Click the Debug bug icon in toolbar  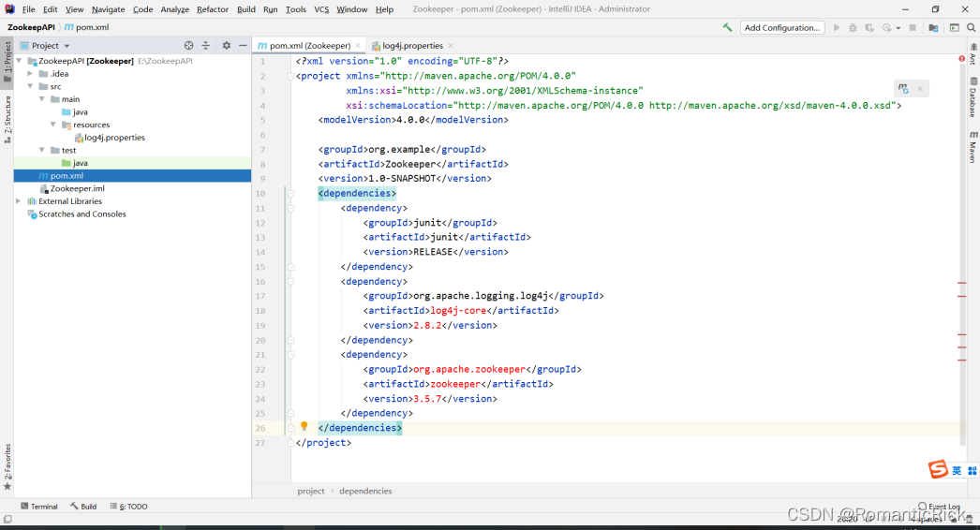click(853, 27)
